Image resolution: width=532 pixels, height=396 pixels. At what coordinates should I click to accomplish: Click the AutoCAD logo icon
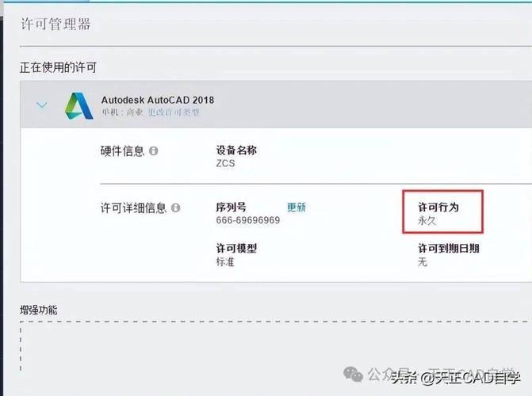tap(78, 106)
